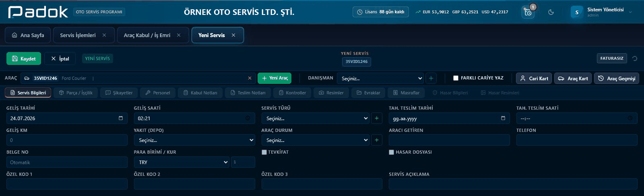Close the Servis İşlemleri tab
This screenshot has width=644, height=196.
[x=104, y=35]
